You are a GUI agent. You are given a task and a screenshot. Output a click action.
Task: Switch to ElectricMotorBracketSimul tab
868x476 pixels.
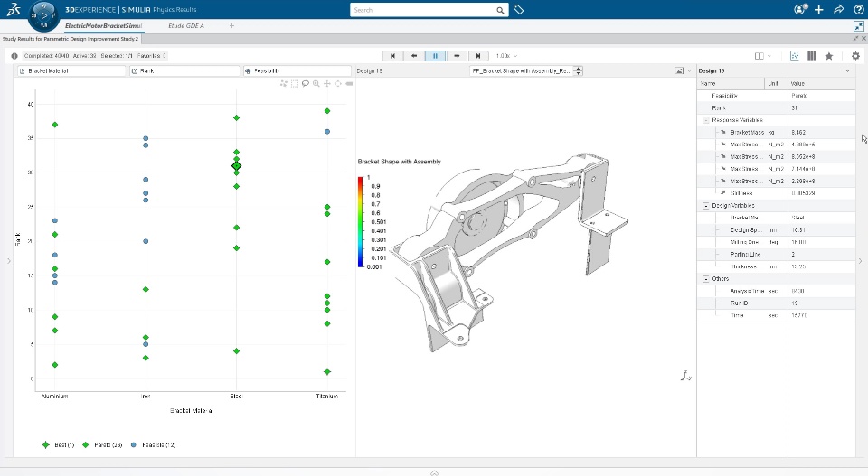pyautogui.click(x=103, y=25)
